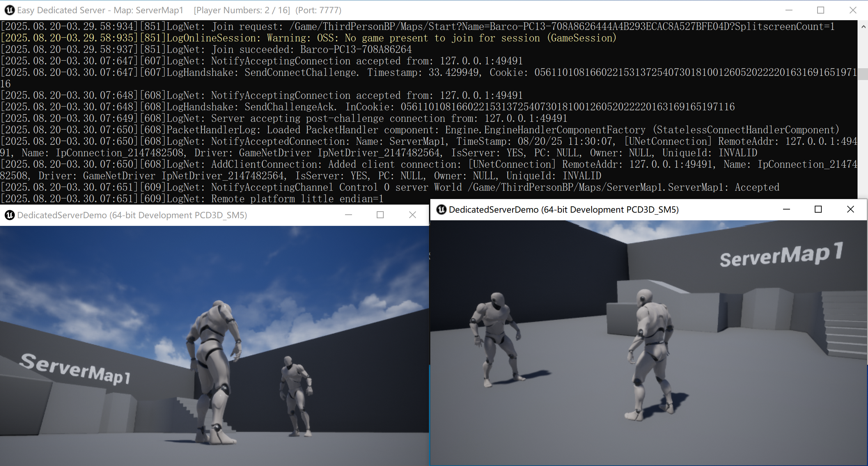Click the Unreal icon on left DedicatedServerDemo window
The width and height of the screenshot is (868, 466).
pyautogui.click(x=9, y=215)
